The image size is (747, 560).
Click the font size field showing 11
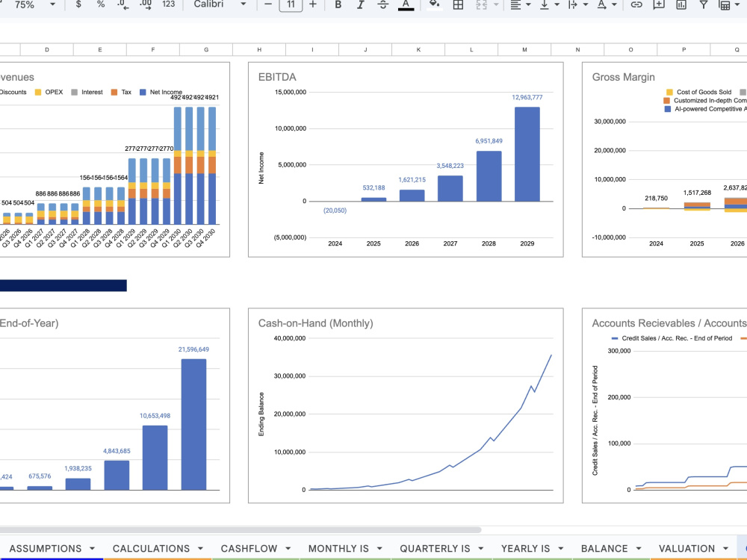click(x=291, y=4)
